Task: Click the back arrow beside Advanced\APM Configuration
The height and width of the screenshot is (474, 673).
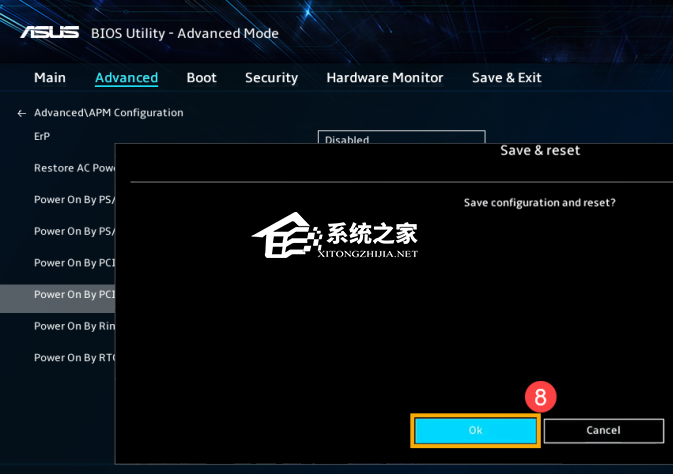Action: click(21, 113)
